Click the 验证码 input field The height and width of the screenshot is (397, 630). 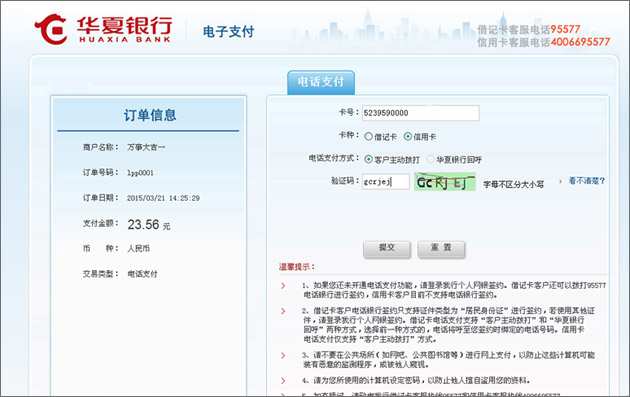(386, 182)
